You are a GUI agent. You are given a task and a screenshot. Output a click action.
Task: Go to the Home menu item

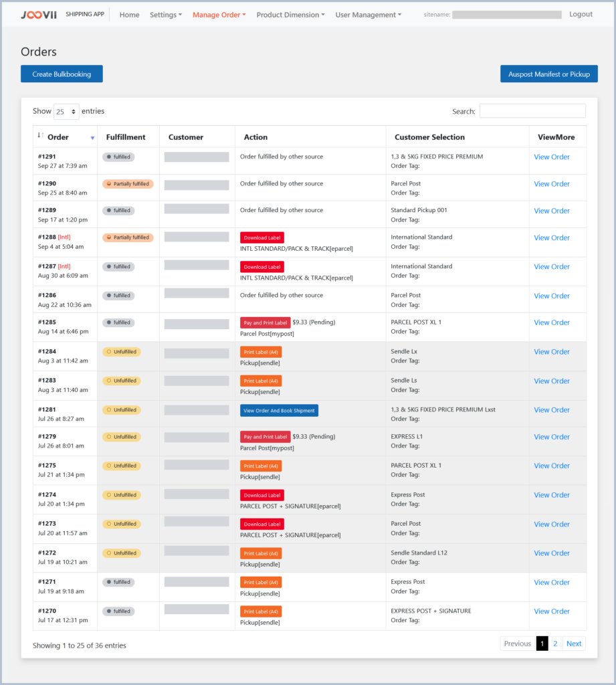(x=129, y=15)
